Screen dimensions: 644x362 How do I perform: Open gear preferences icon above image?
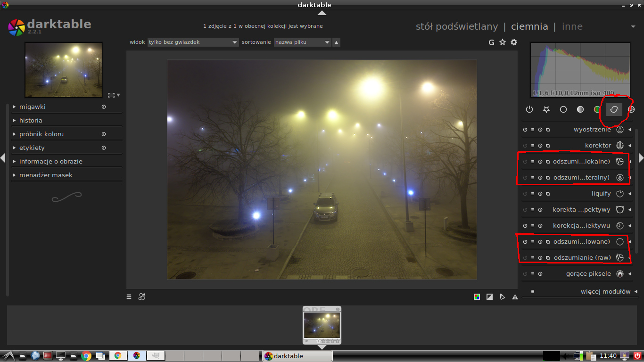pyautogui.click(x=514, y=42)
